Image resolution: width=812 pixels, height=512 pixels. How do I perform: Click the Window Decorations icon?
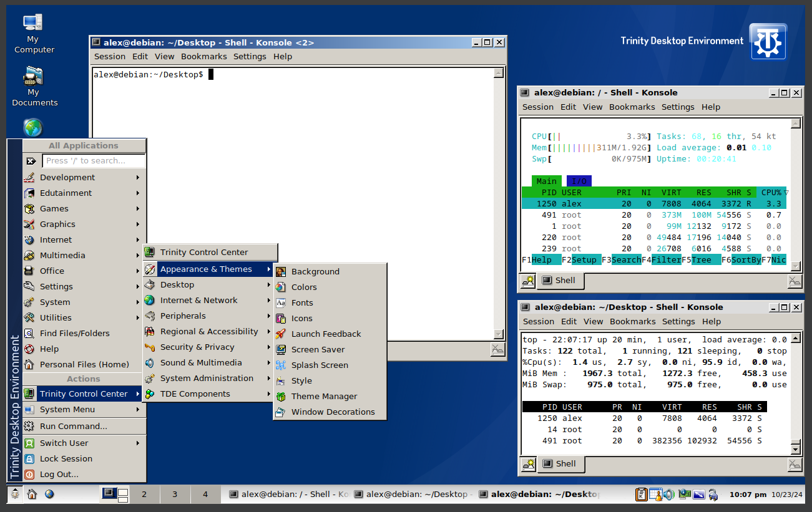coord(281,412)
